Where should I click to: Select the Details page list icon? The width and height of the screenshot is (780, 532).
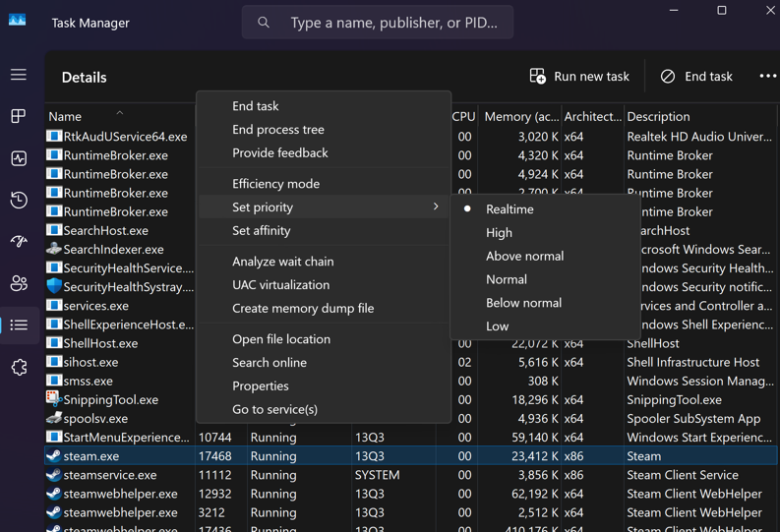[x=19, y=325]
